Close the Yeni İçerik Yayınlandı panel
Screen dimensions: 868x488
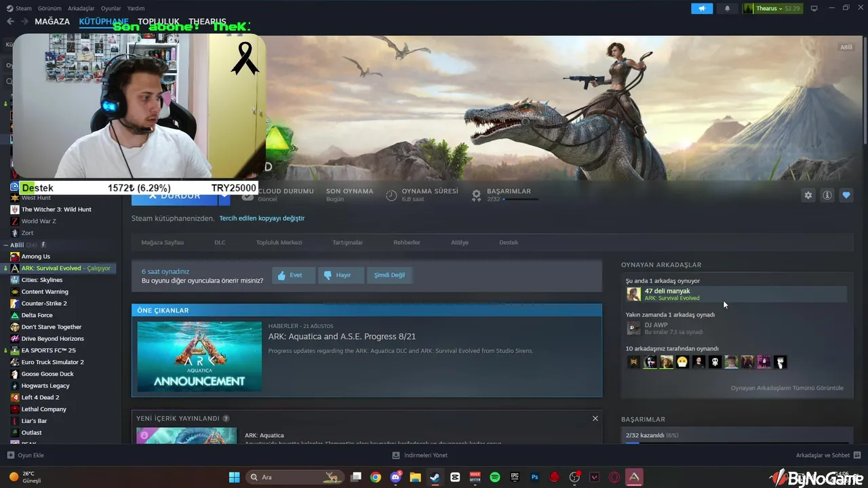click(x=595, y=418)
